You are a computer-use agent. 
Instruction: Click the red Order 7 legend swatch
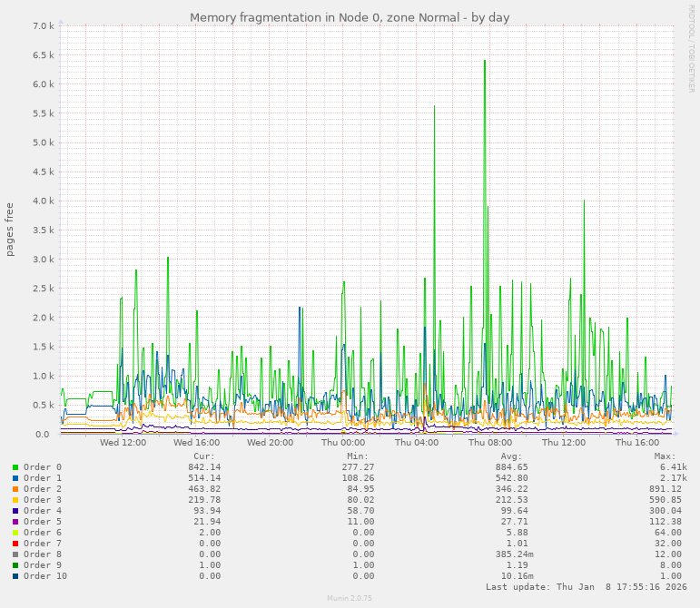point(15,544)
